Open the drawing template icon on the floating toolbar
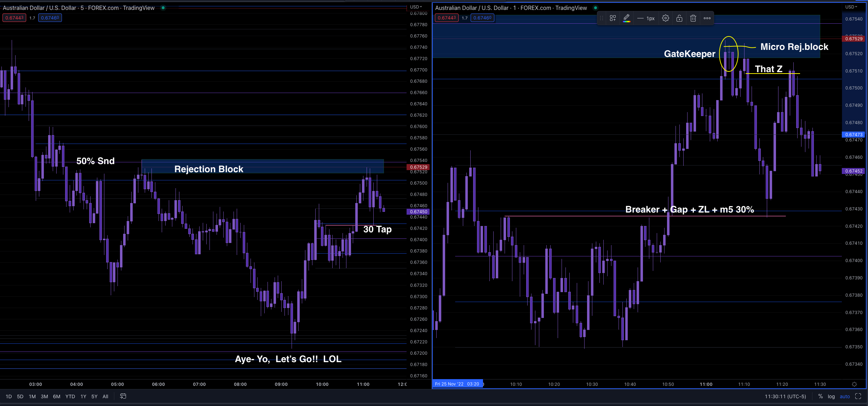 [x=613, y=18]
